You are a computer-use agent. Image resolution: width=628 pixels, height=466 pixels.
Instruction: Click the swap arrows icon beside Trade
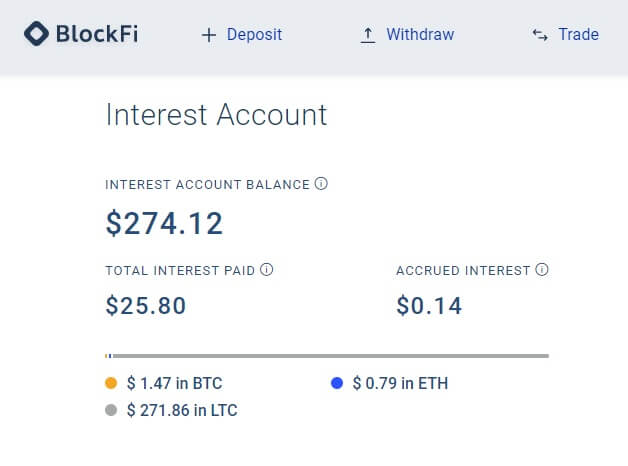540,35
